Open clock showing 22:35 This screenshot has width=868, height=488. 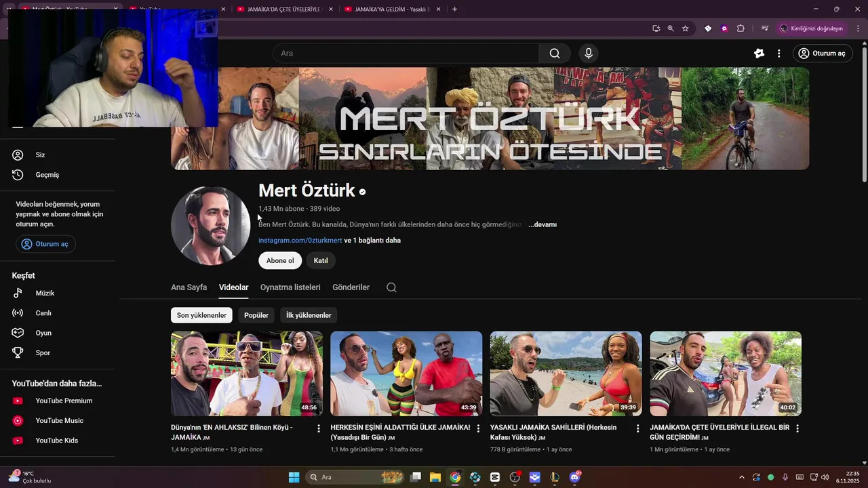(848, 477)
